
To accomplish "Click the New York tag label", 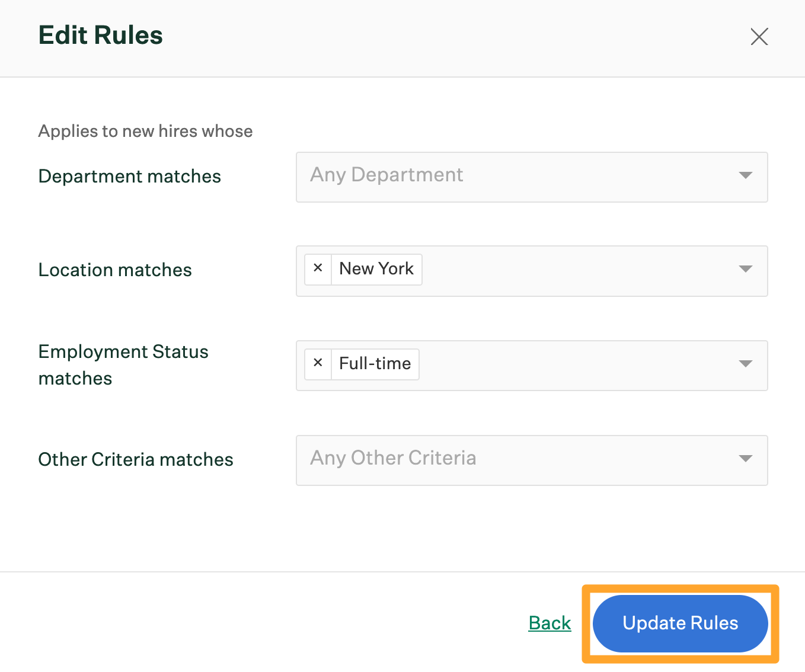I will pos(376,269).
